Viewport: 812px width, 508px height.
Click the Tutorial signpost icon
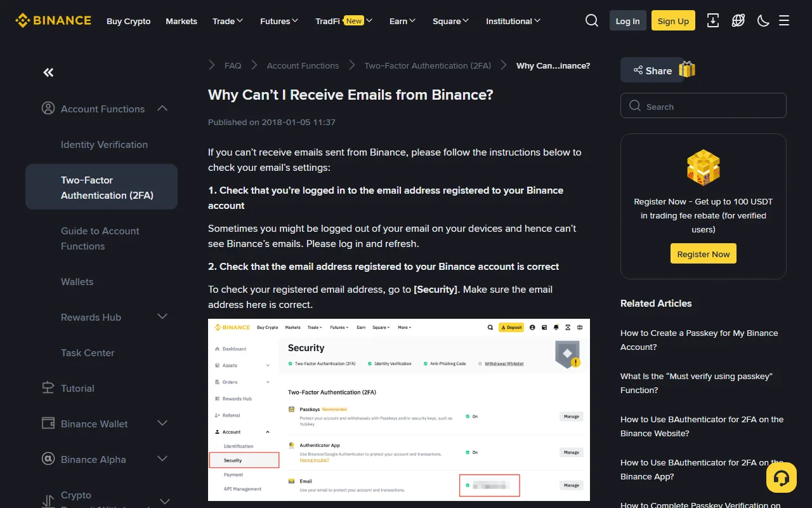[x=48, y=388]
